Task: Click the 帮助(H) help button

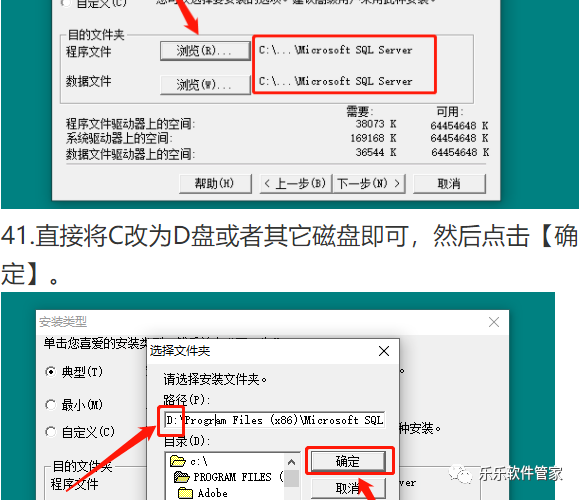Action: 215,183
